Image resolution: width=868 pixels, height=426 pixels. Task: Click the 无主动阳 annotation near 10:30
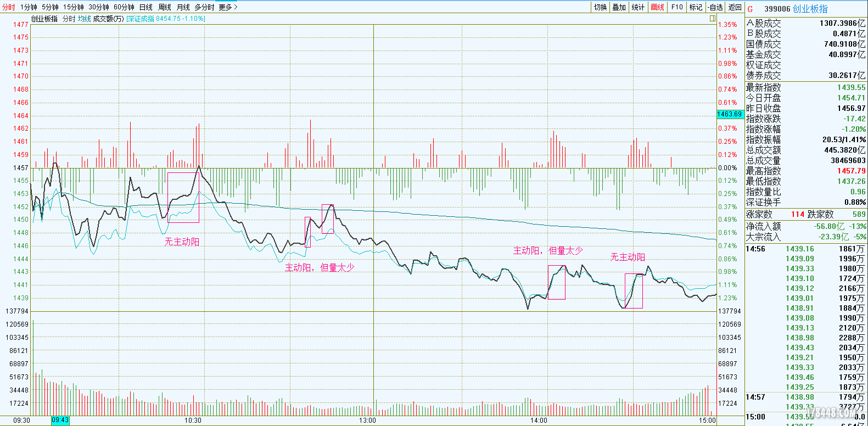click(182, 242)
